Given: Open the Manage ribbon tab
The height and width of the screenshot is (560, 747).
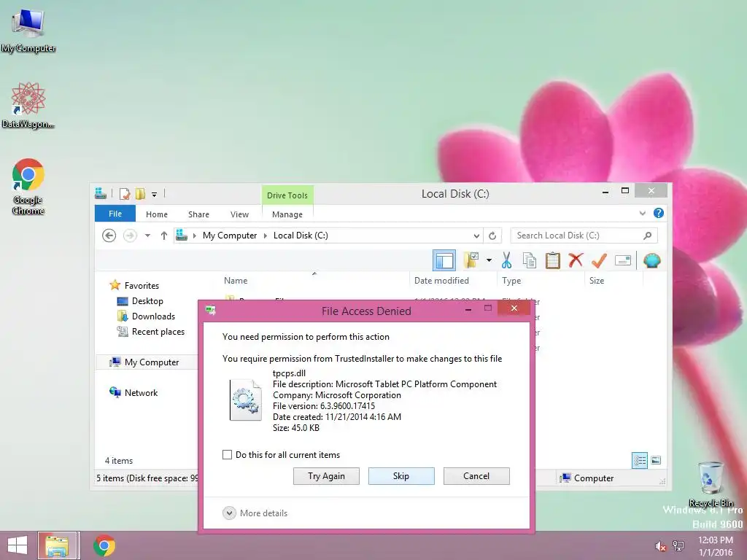Looking at the screenshot, I should (287, 214).
